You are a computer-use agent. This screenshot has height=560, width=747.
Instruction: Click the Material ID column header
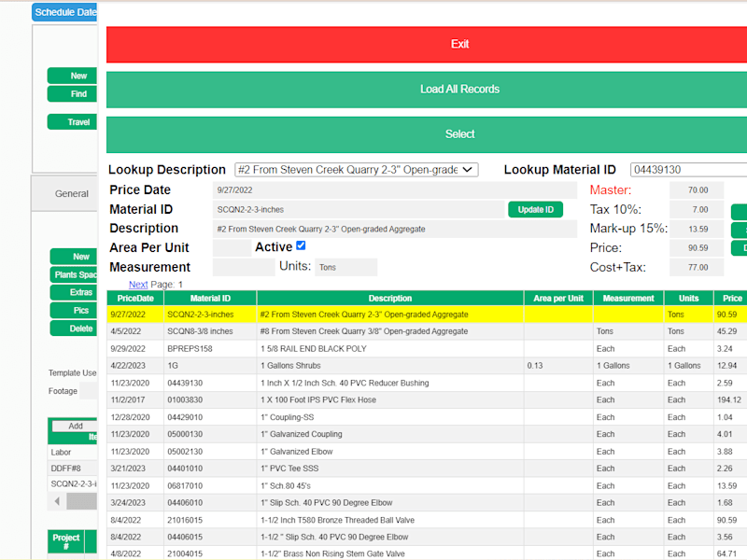tap(210, 298)
